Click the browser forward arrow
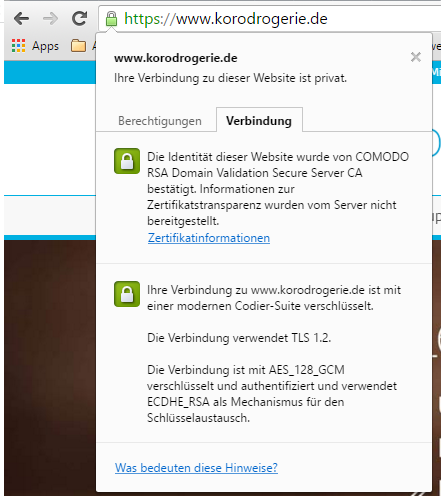This screenshot has height=496, width=441. click(x=51, y=18)
